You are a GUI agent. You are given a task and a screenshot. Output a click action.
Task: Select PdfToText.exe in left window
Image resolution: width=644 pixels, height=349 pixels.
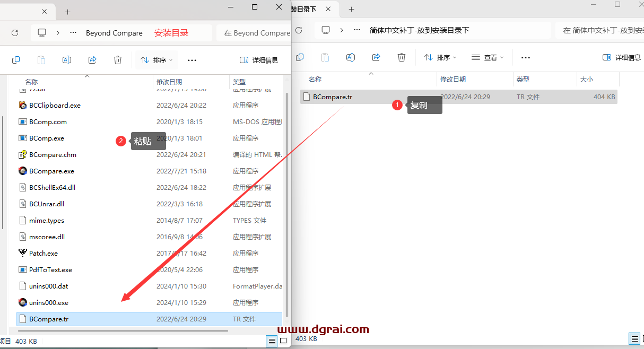point(150,269)
